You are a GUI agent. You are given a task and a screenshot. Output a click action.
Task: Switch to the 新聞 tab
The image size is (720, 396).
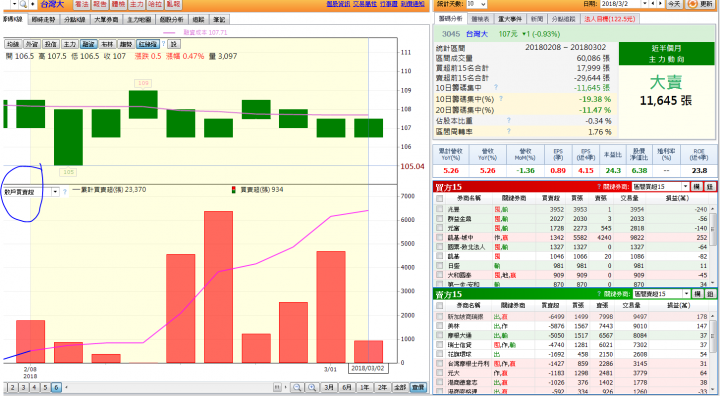pyautogui.click(x=536, y=19)
